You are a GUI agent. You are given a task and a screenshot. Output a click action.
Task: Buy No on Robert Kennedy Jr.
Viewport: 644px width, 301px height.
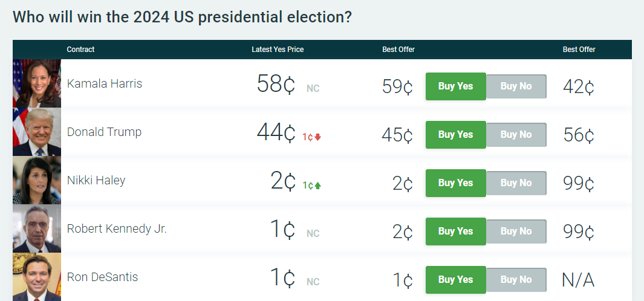click(516, 231)
